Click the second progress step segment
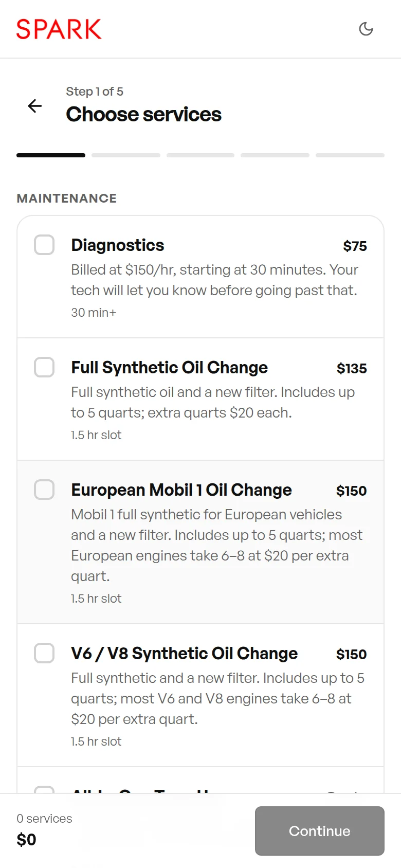401x868 pixels. tap(126, 155)
